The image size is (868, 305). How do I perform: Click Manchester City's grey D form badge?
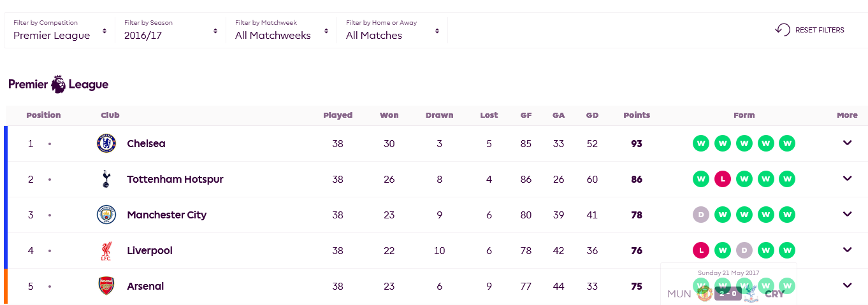[701, 215]
